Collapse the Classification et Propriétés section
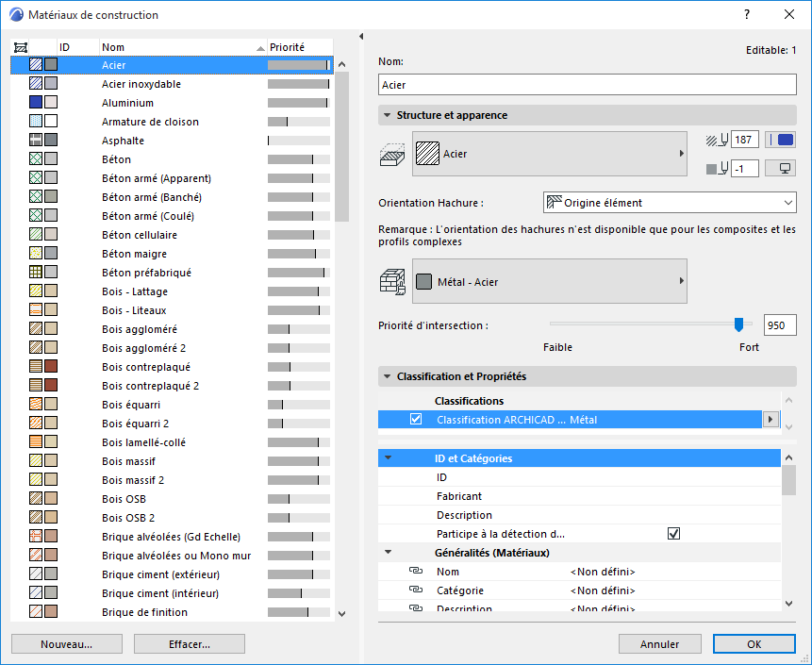 387,376
